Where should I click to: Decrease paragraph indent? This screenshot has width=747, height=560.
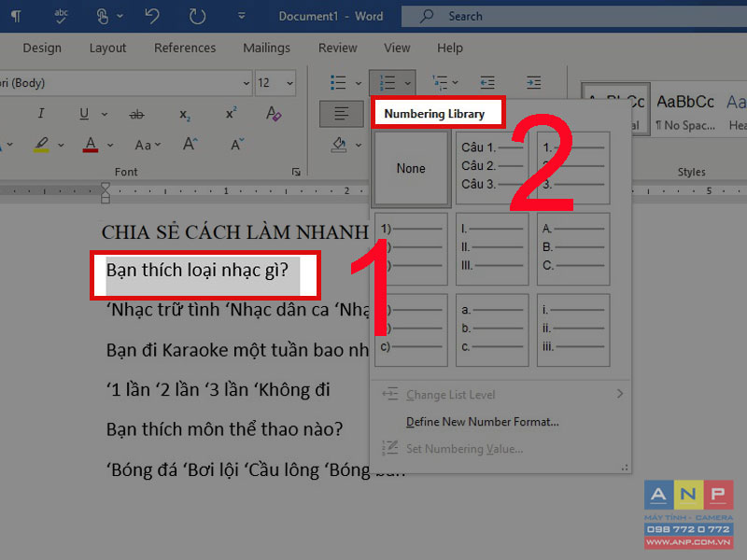click(x=486, y=83)
